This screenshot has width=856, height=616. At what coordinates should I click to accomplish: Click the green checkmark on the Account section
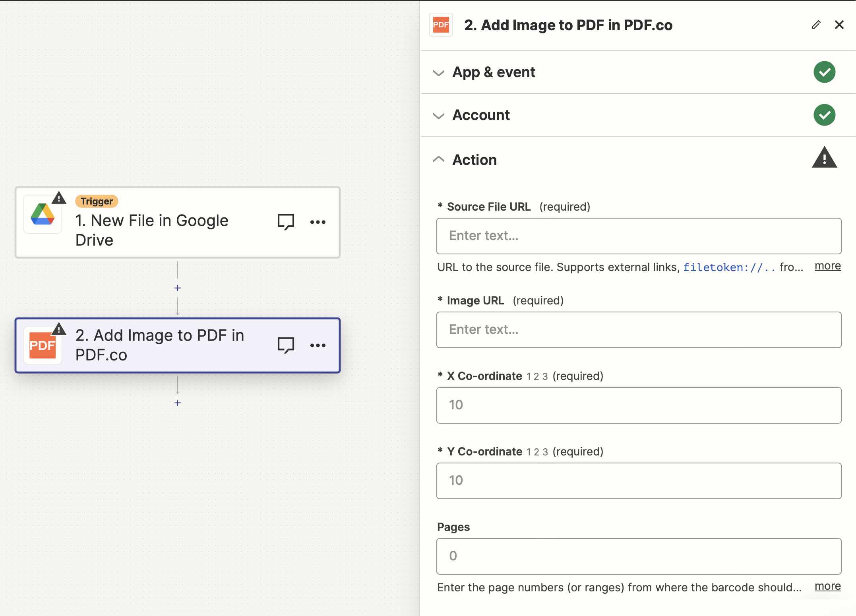(825, 115)
